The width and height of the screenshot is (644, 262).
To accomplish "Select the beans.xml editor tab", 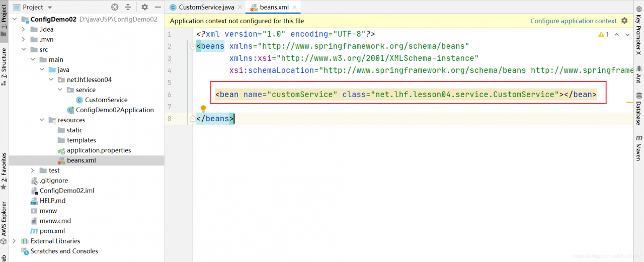I will click(273, 7).
